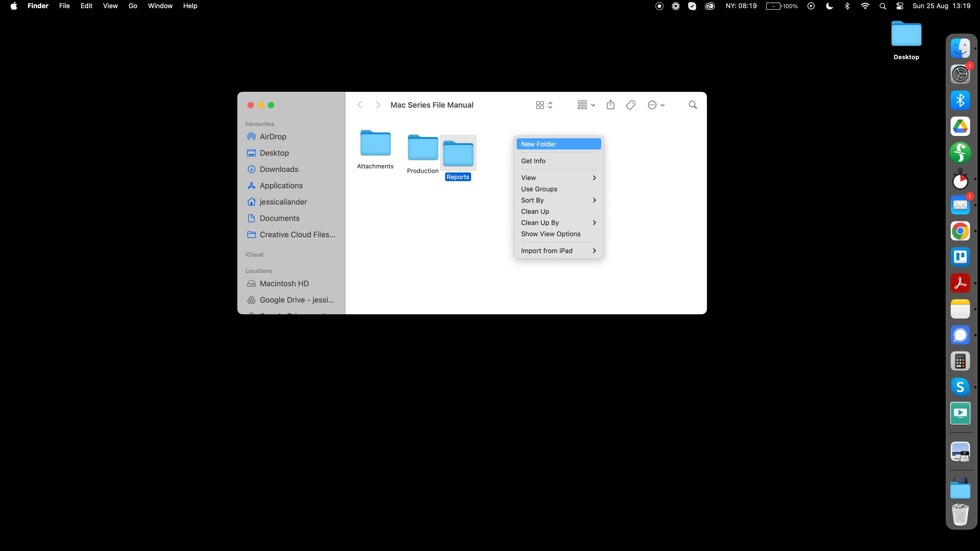Click Get Info in context menu
Screen dimensions: 980x551
[533, 161]
